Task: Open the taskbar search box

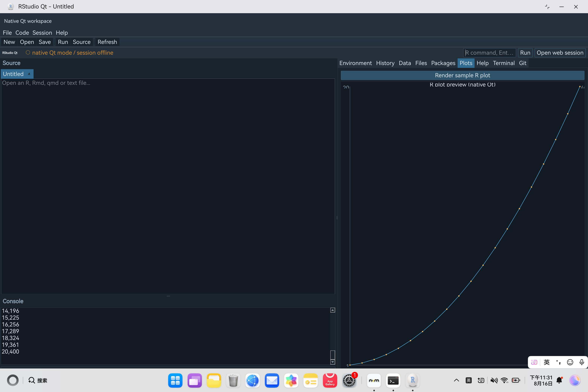Action: coord(38,380)
